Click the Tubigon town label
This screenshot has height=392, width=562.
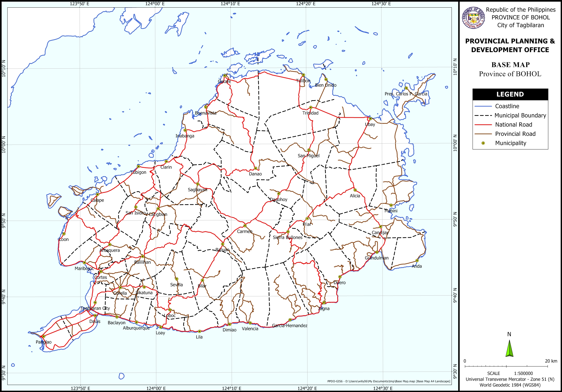138,172
